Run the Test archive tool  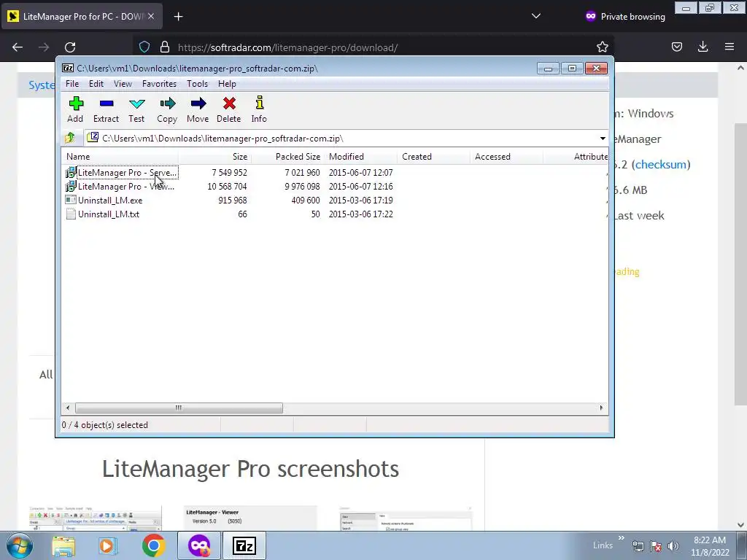[x=136, y=109]
